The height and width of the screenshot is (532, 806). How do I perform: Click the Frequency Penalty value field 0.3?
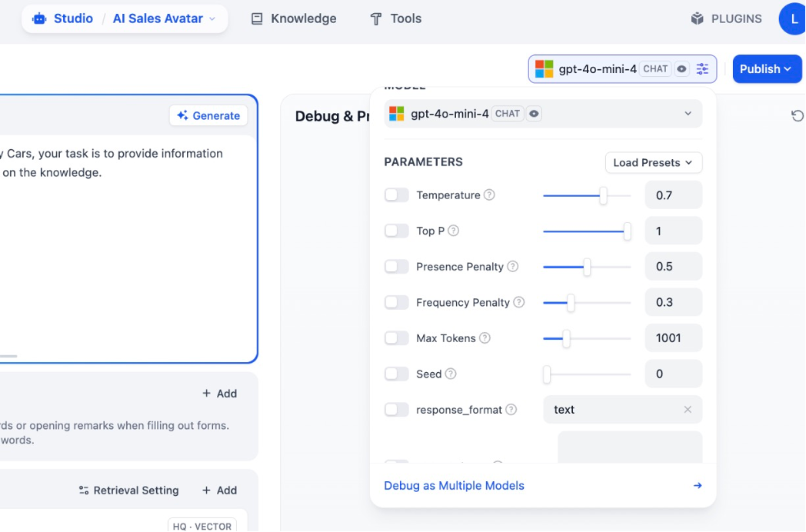pyautogui.click(x=674, y=302)
